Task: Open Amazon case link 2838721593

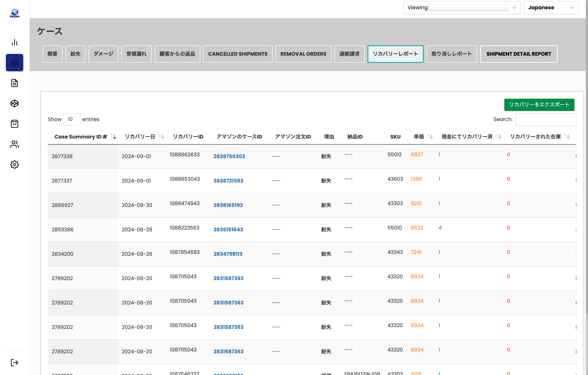Action: (228, 181)
